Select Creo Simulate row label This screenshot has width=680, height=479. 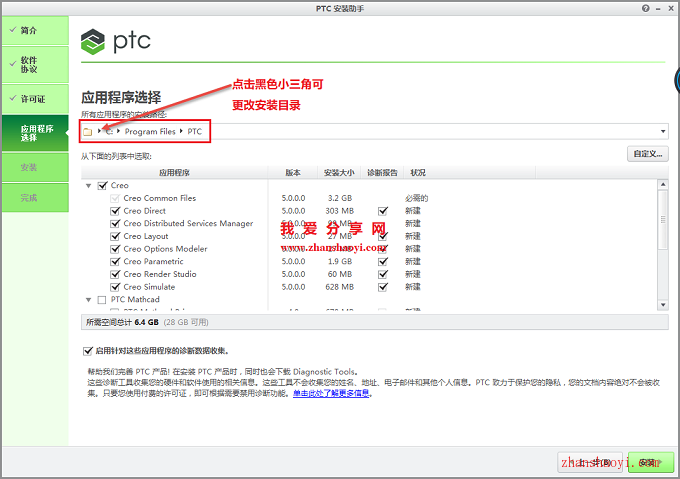click(x=149, y=287)
